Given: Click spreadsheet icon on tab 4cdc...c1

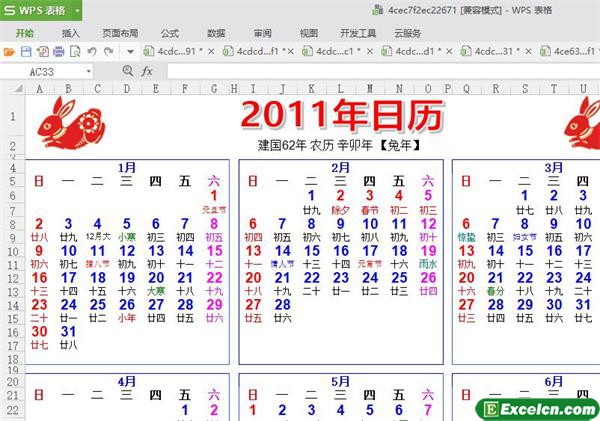Looking at the screenshot, I should point(307,51).
